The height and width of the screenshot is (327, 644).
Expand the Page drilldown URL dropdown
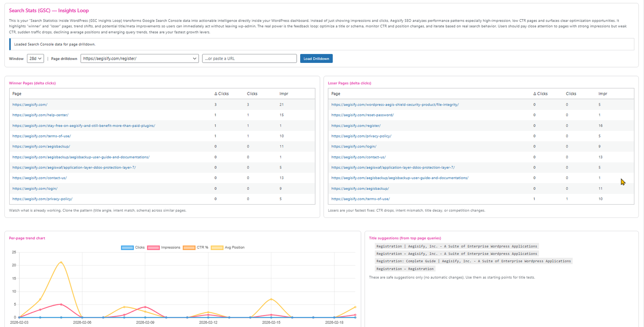[x=139, y=58]
